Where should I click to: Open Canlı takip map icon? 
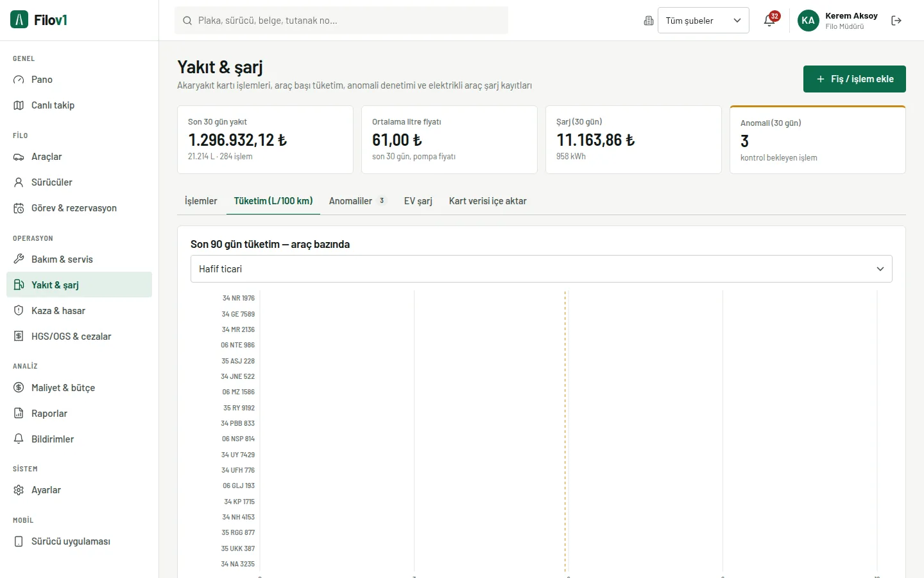(x=19, y=105)
